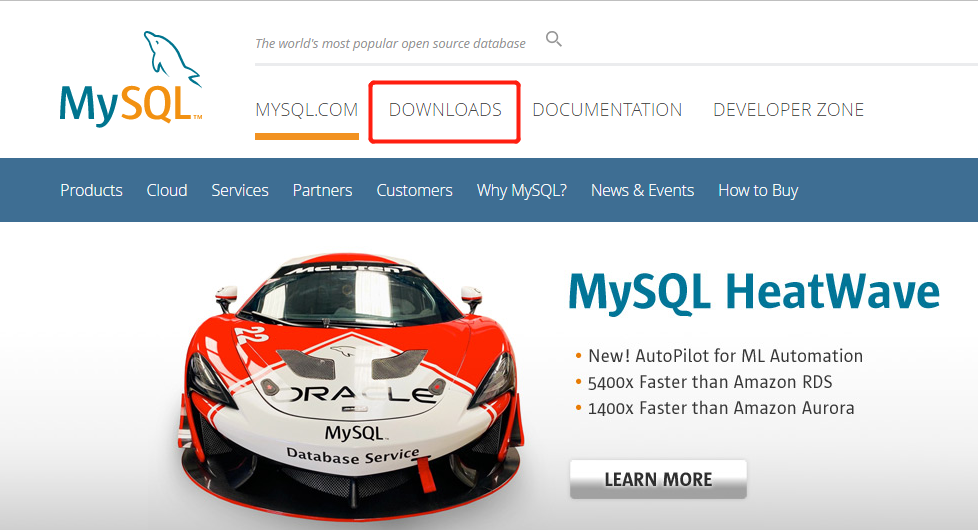Go to the DOCUMENTATION tab
This screenshot has height=530, width=978.
click(x=607, y=110)
